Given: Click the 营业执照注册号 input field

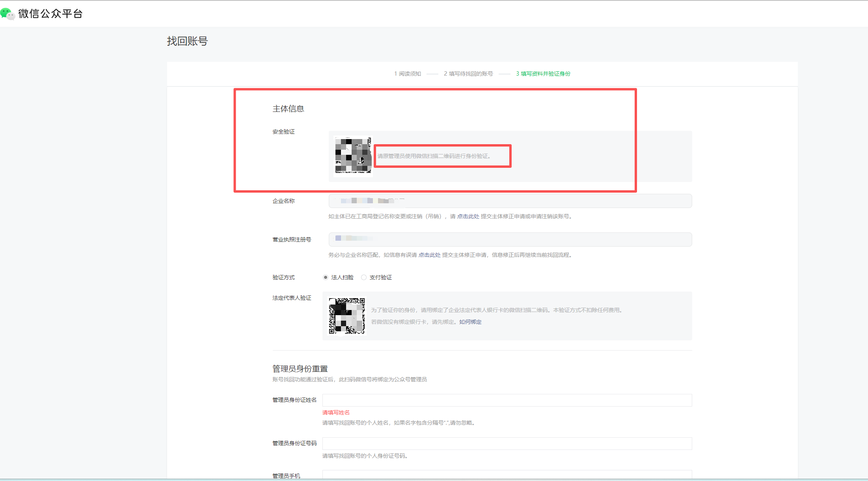Looking at the screenshot, I should [510, 240].
